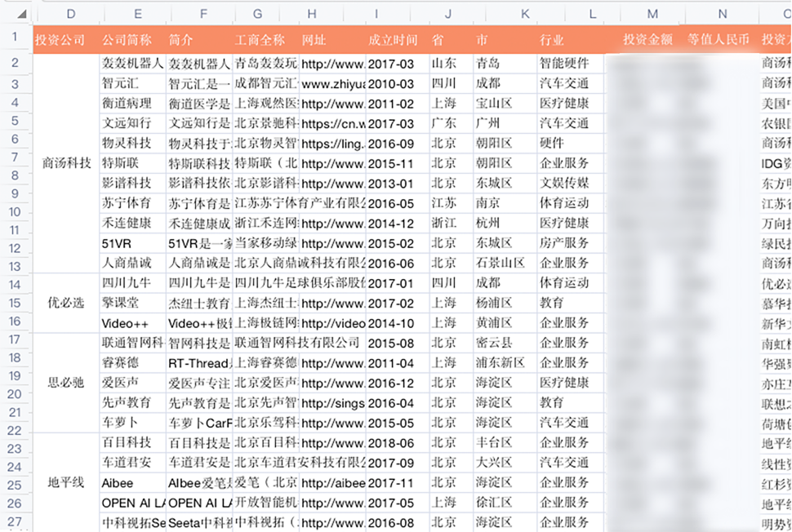Click the 2018-06 founding date cell

(x=398, y=443)
